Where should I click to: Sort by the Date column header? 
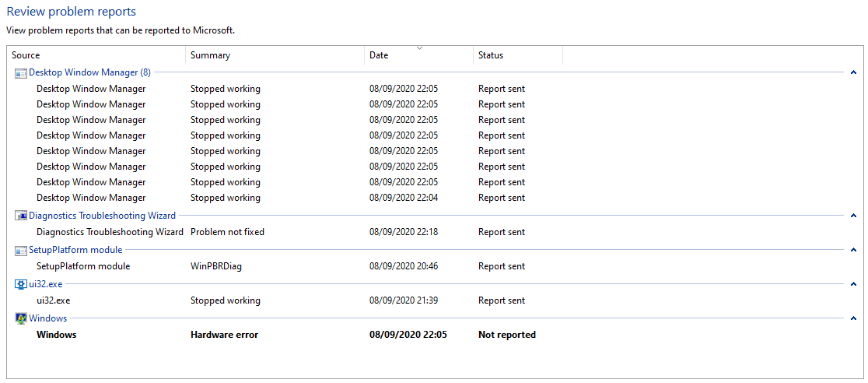click(419, 55)
